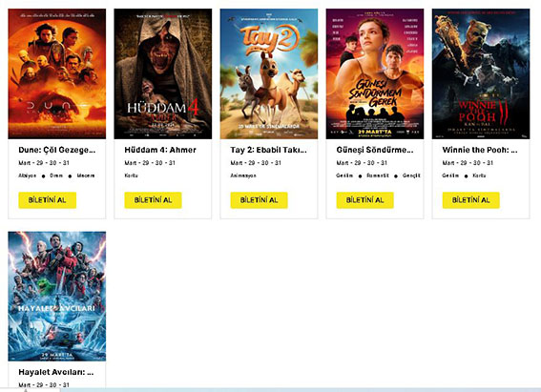541x392 pixels.
Task: Open the Dune movie poster
Action: [57, 73]
